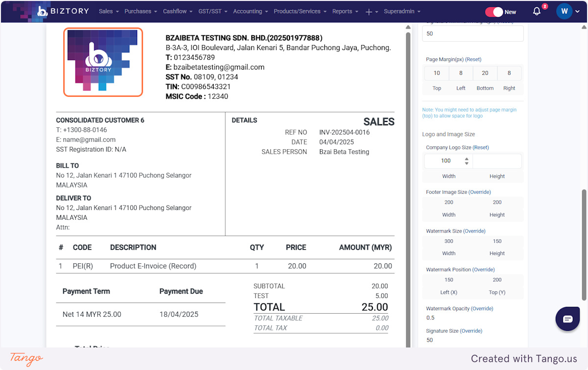Edit Watermark Left (X) value 150
588x370 pixels.
click(x=449, y=280)
